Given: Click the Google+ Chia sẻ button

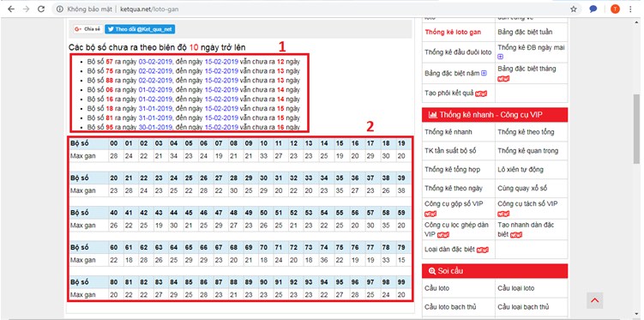Looking at the screenshot, I should tap(87, 29).
